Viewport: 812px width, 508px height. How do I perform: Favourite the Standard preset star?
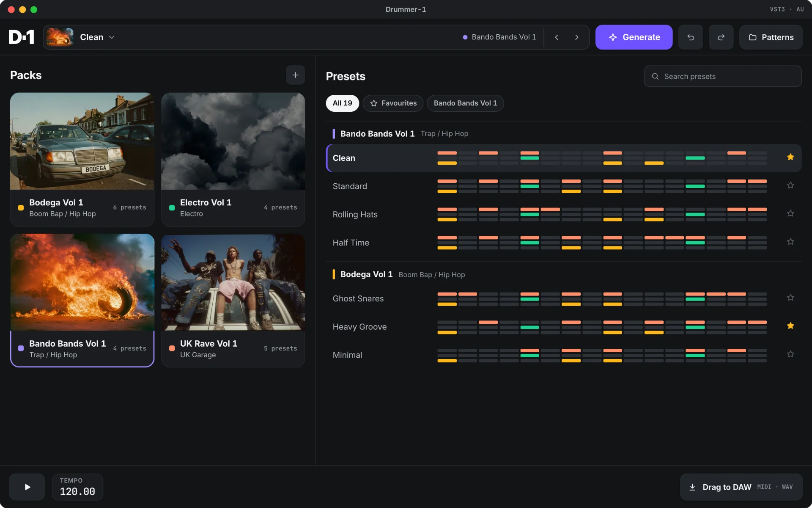pyautogui.click(x=790, y=185)
